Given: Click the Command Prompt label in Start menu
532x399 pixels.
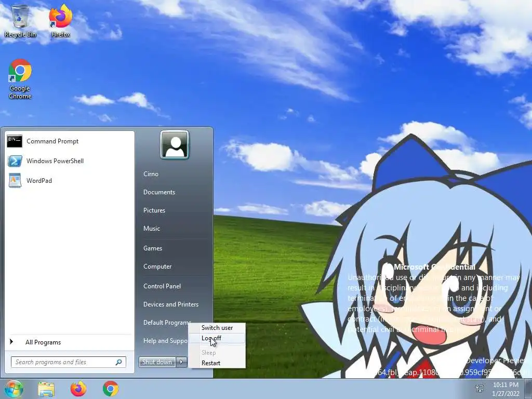Looking at the screenshot, I should [52, 141].
